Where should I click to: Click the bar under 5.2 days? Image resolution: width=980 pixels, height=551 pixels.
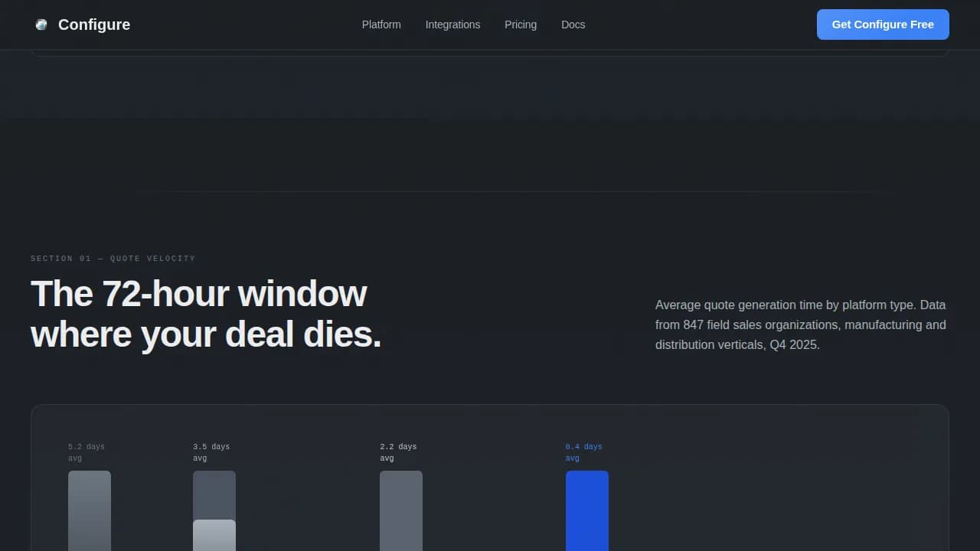pyautogui.click(x=90, y=510)
